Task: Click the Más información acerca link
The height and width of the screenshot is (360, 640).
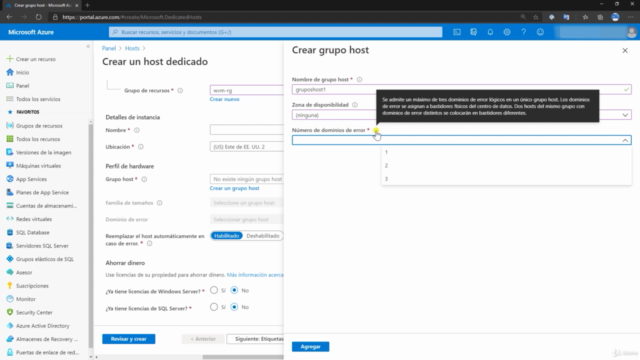Action: pos(255,275)
